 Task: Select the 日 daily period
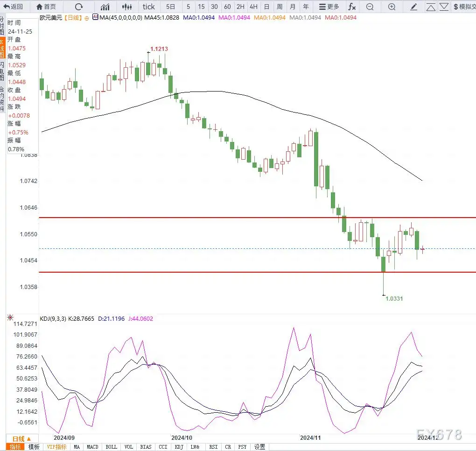point(266,7)
